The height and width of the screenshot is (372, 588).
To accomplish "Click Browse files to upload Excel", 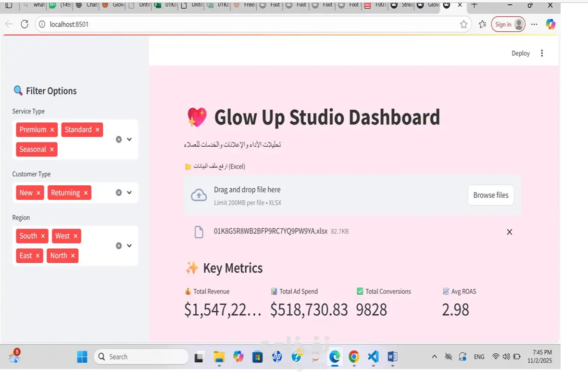I will (491, 195).
